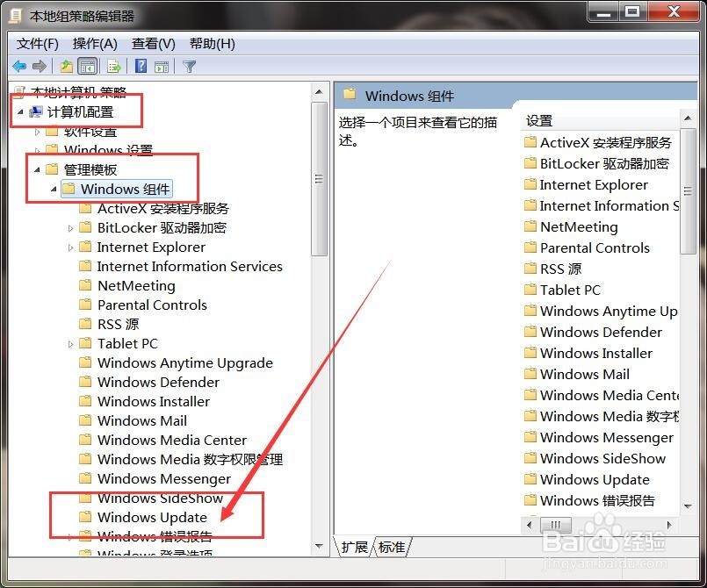Click the Windows Mail folder icon in tree
The width and height of the screenshot is (707, 588).
[85, 420]
